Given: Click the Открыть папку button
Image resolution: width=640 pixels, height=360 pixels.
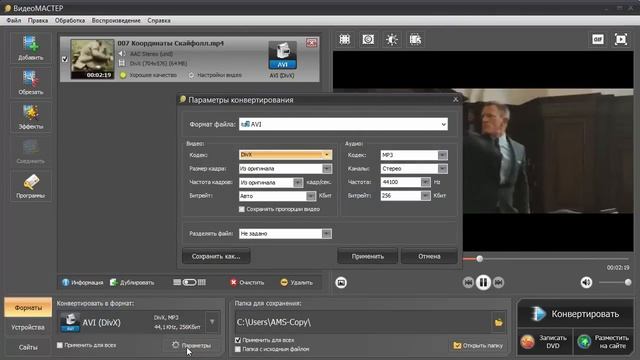Looking at the screenshot, I should click(478, 346).
